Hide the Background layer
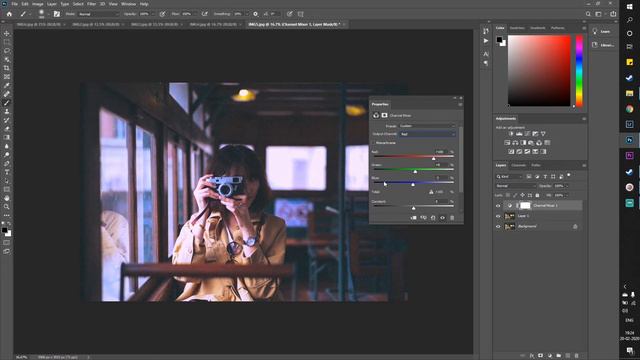This screenshot has width=640, height=360. [x=498, y=226]
